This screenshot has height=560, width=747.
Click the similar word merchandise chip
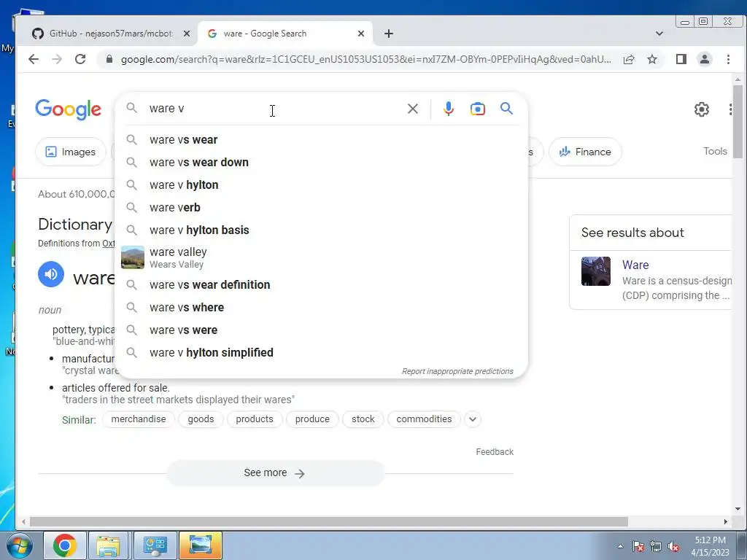click(x=138, y=419)
